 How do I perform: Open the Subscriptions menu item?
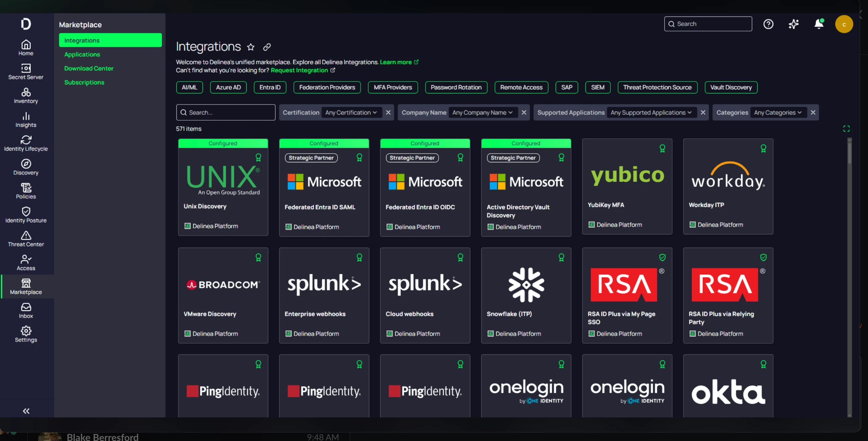tap(84, 82)
